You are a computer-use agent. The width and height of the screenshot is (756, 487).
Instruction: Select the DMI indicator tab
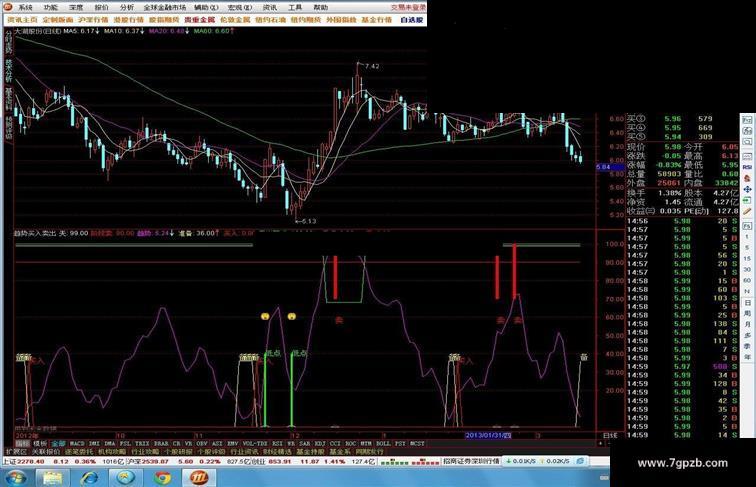94,443
